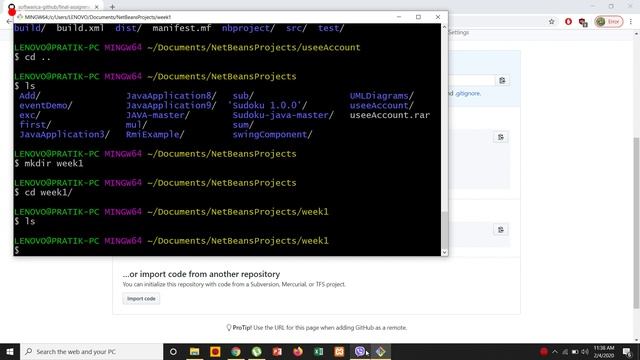Open PowerPoint from the taskbar
The width and height of the screenshot is (640, 360).
[277, 351]
